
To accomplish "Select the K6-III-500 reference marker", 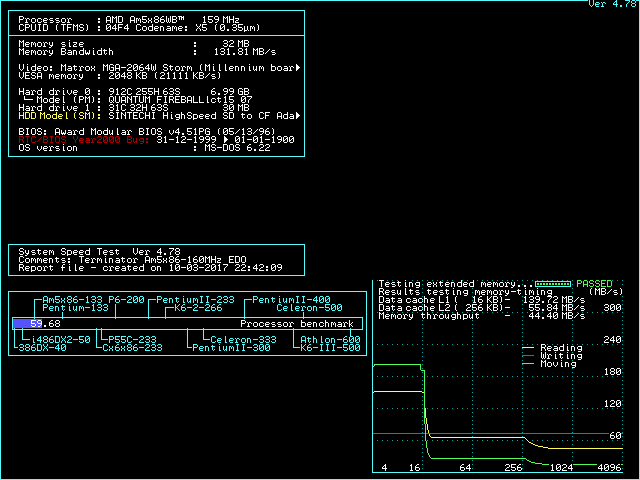I will [x=330, y=348].
